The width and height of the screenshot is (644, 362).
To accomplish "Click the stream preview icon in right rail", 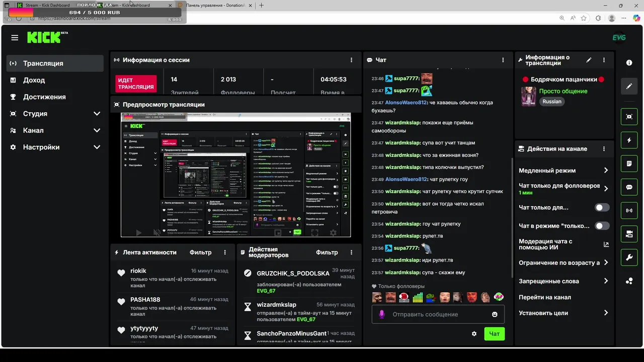I will 629,116.
